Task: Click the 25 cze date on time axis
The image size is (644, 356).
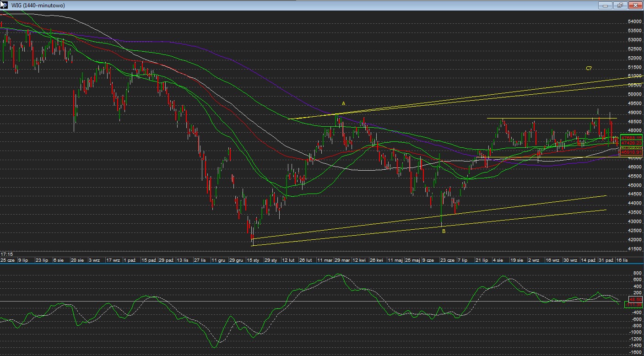Action: 8,260
